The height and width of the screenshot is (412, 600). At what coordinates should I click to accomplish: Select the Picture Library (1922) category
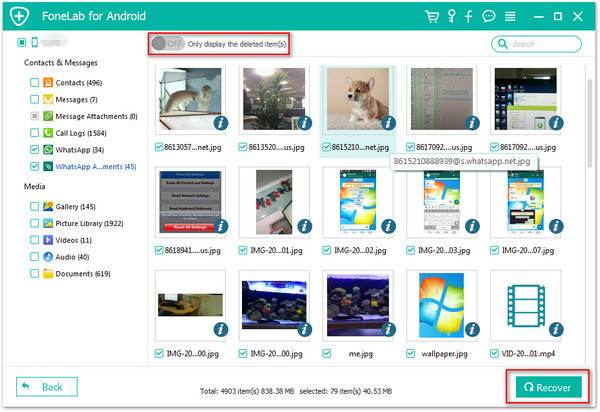tap(89, 223)
